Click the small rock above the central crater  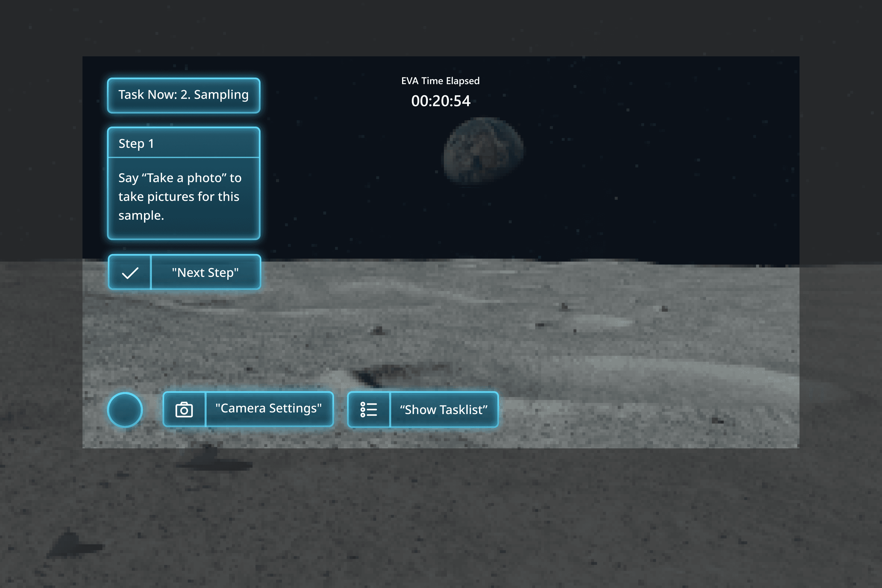coord(378,331)
